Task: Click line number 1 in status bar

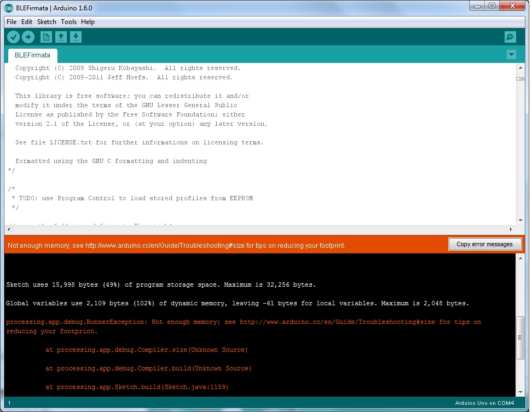Action: [9, 403]
